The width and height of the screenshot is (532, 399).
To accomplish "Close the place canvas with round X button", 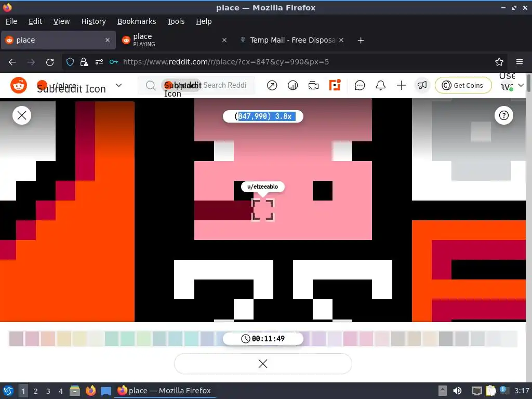I will tap(22, 116).
